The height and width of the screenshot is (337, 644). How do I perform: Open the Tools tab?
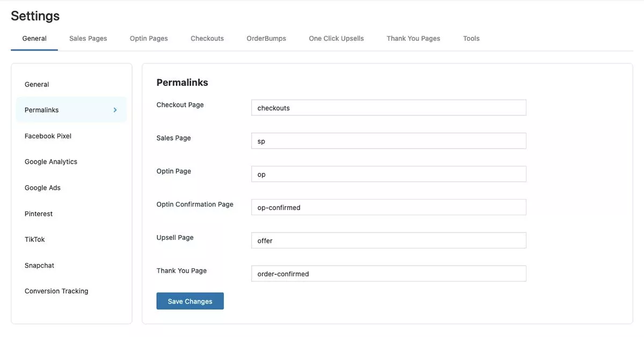471,39
